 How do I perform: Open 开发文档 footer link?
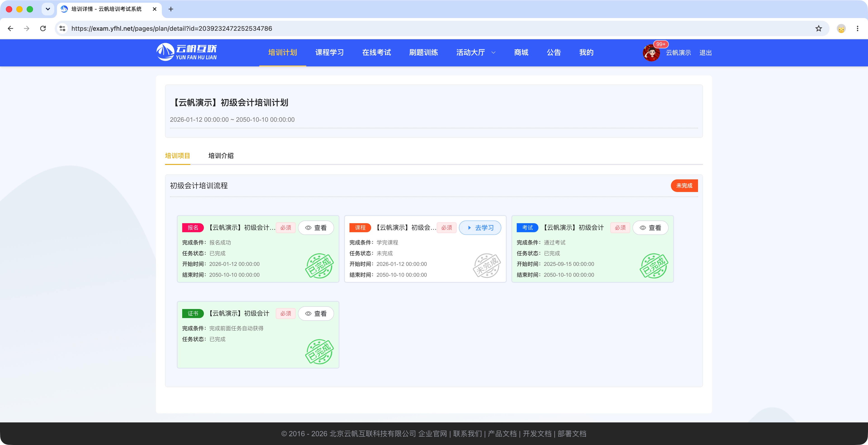(x=537, y=434)
